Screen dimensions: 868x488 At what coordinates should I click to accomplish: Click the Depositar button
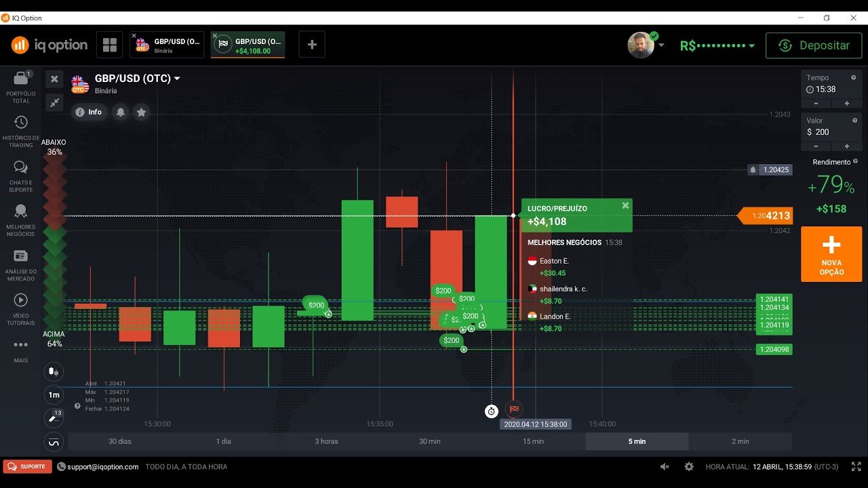click(x=814, y=45)
